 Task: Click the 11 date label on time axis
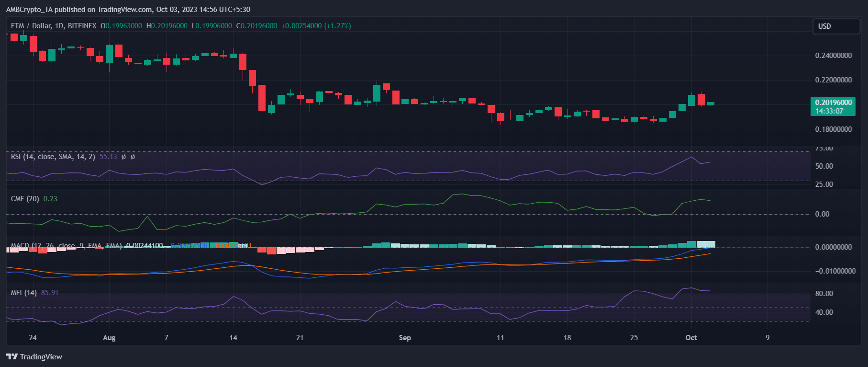click(501, 338)
